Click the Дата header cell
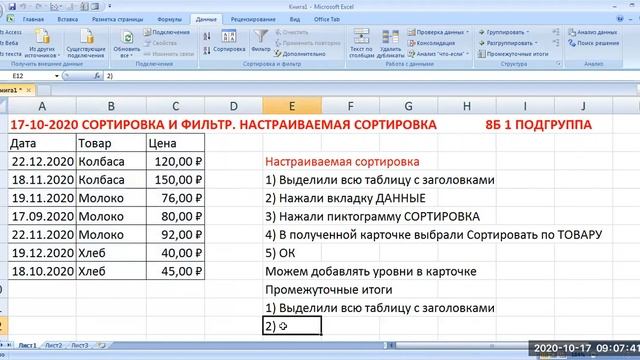Viewport: 640px width, 360px height. (42, 143)
